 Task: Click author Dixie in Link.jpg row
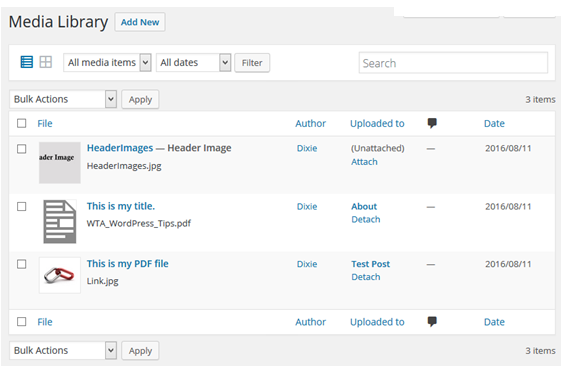[307, 264]
